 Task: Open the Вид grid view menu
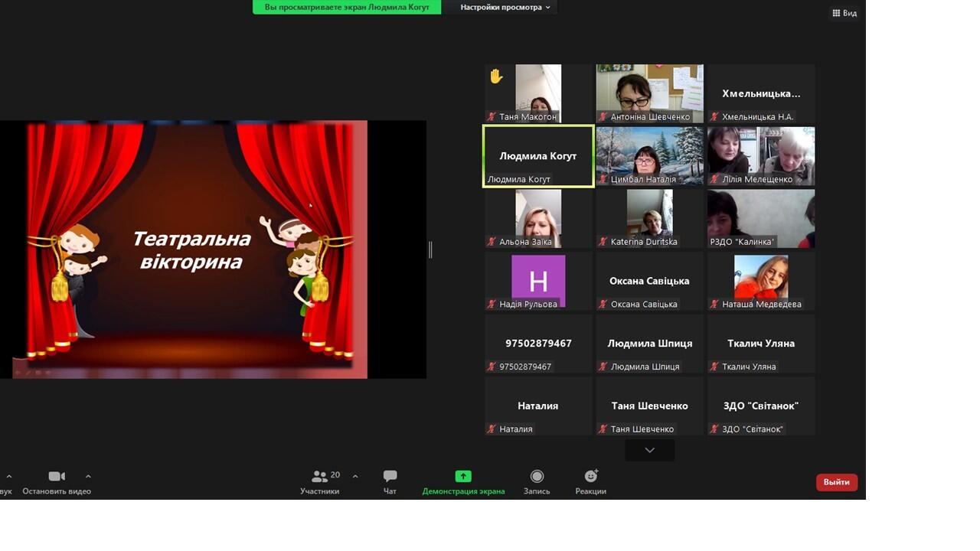pyautogui.click(x=844, y=13)
